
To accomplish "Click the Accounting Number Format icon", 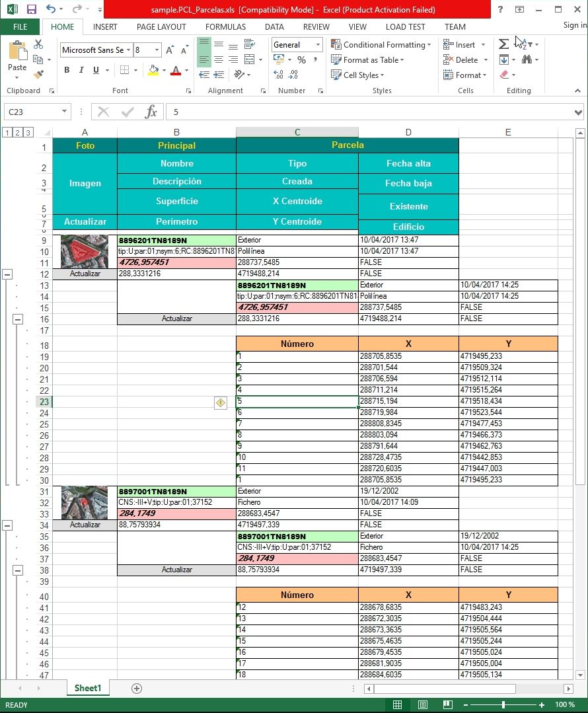I will (278, 59).
